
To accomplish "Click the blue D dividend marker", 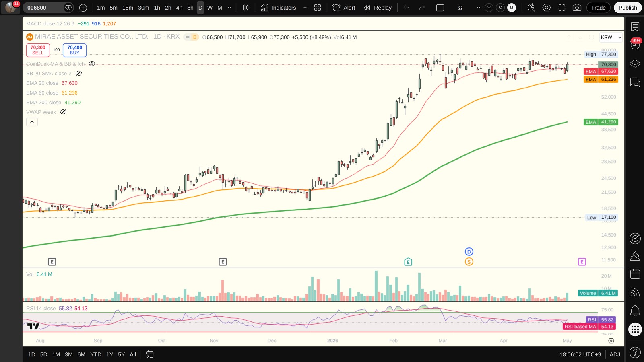I will (469, 252).
